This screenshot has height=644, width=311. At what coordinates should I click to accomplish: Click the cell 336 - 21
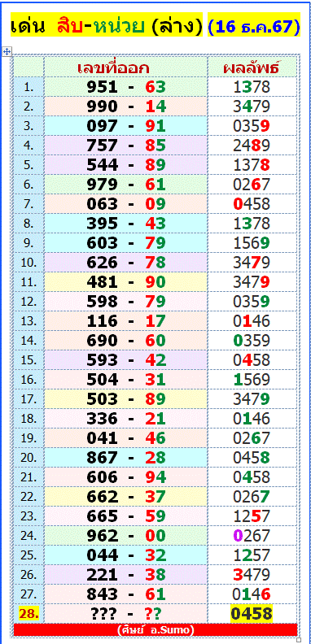click(x=125, y=419)
